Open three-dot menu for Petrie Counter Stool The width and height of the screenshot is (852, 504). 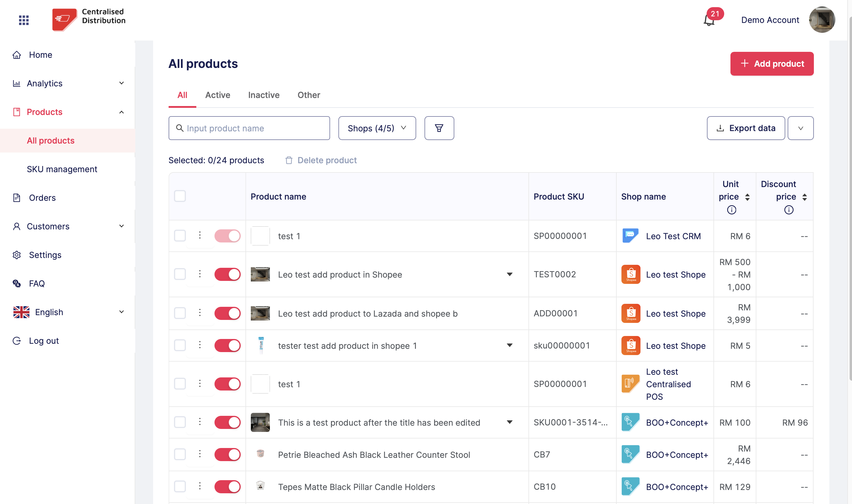200,454
